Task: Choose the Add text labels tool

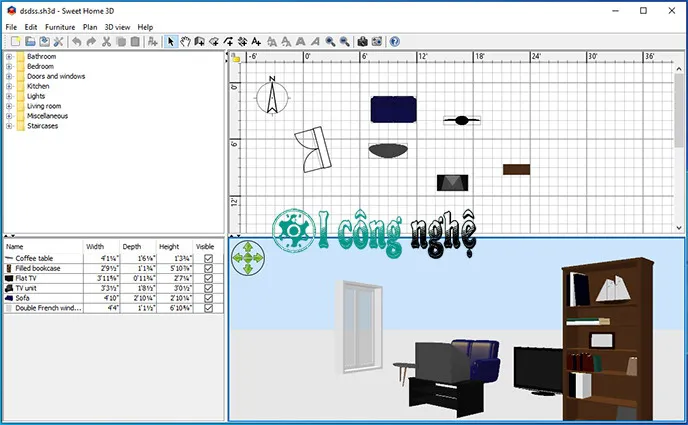Action: (256, 42)
